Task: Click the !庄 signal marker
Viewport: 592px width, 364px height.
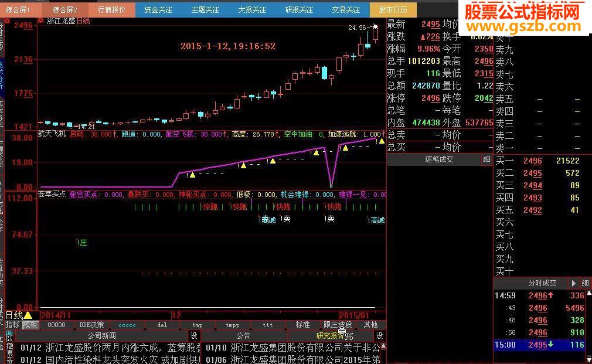Action: [82, 243]
